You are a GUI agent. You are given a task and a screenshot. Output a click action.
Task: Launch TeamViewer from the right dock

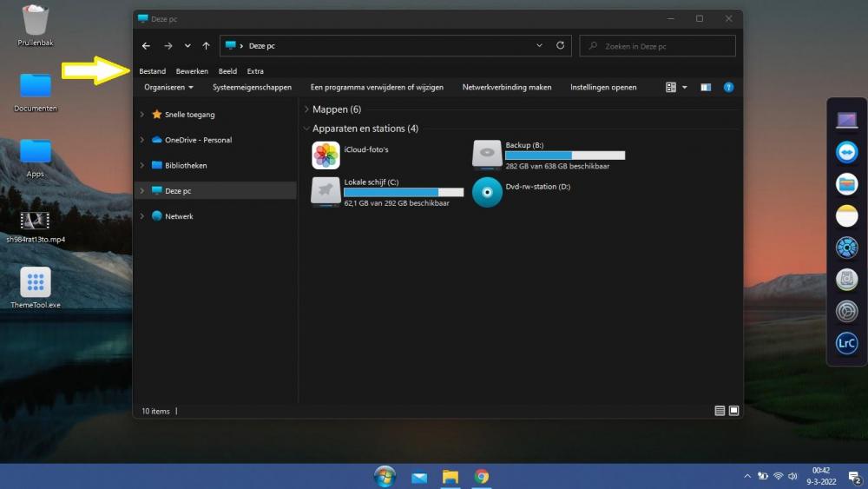click(846, 153)
